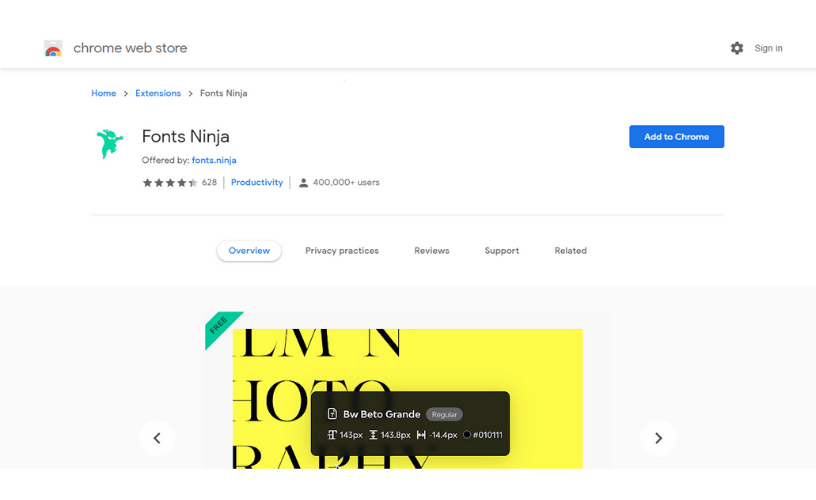This screenshot has height=500, width=816.
Task: Click the FREE ribbon badge
Action: pos(220,327)
